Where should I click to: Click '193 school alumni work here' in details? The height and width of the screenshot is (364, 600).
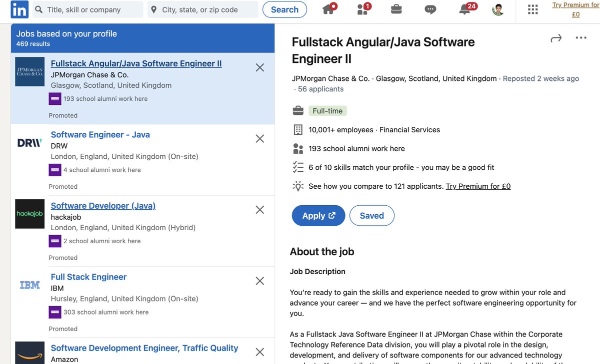[356, 148]
